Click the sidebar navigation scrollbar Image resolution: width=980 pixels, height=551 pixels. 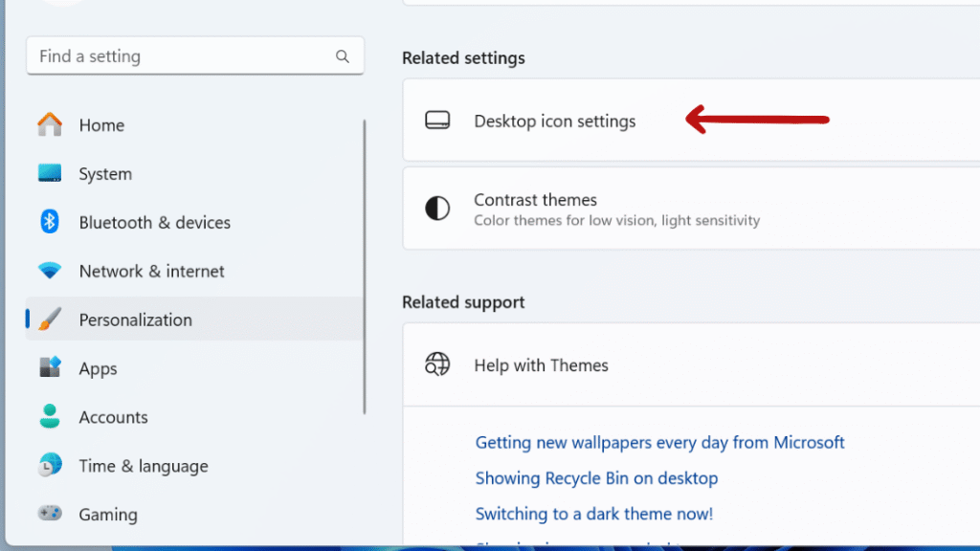click(365, 267)
